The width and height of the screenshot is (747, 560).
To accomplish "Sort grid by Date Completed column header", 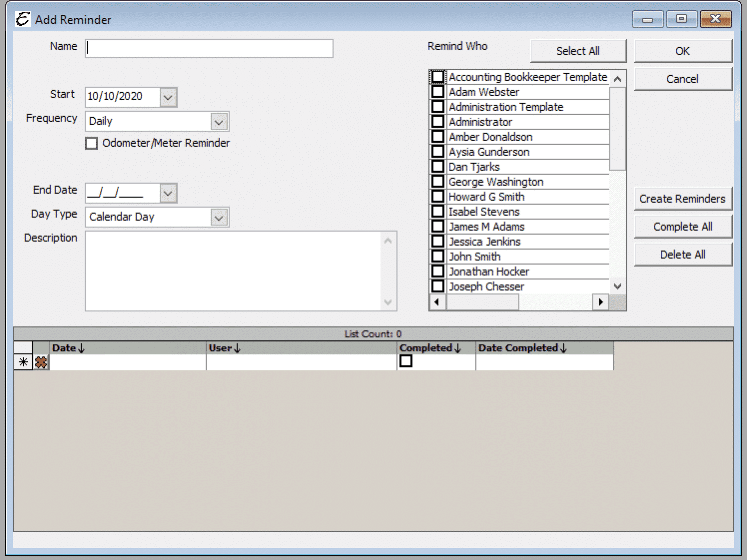I will click(522, 348).
